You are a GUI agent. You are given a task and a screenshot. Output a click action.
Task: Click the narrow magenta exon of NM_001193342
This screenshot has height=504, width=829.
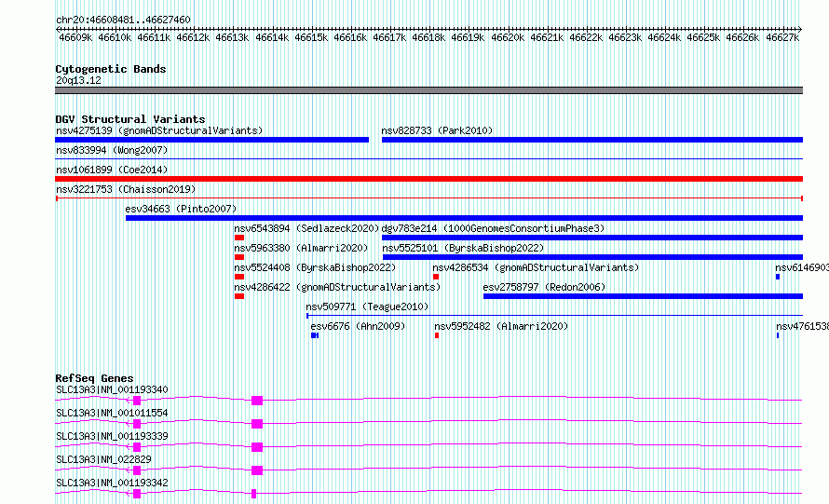coord(253,494)
